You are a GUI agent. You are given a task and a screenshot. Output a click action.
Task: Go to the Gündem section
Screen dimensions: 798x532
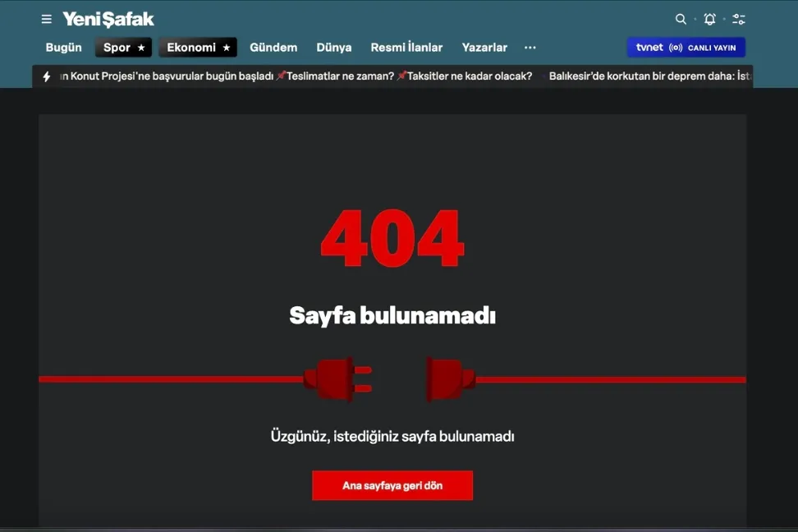(273, 48)
